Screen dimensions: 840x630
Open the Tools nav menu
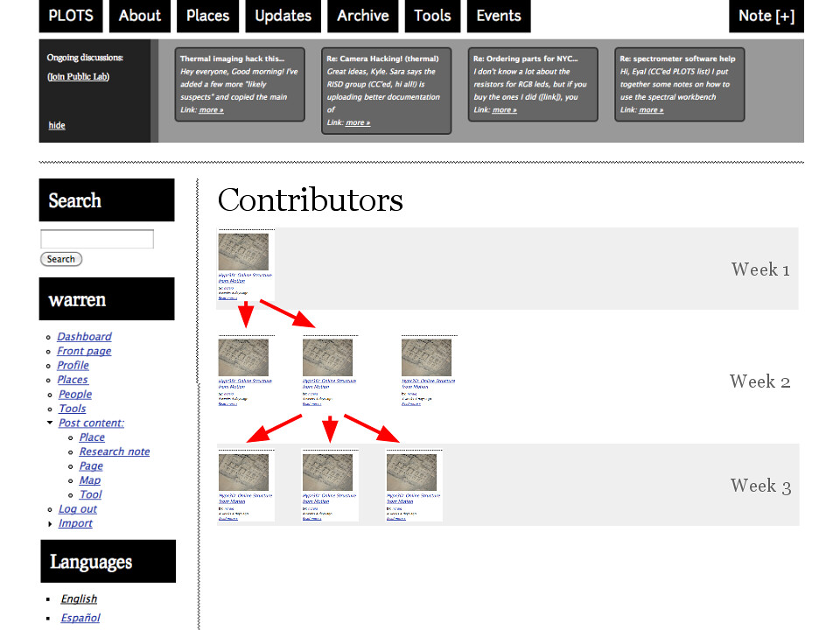[432, 16]
